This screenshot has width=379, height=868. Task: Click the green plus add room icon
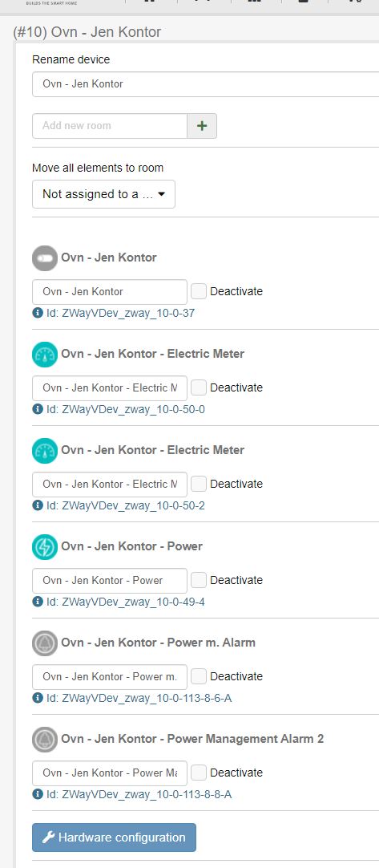[x=202, y=126]
